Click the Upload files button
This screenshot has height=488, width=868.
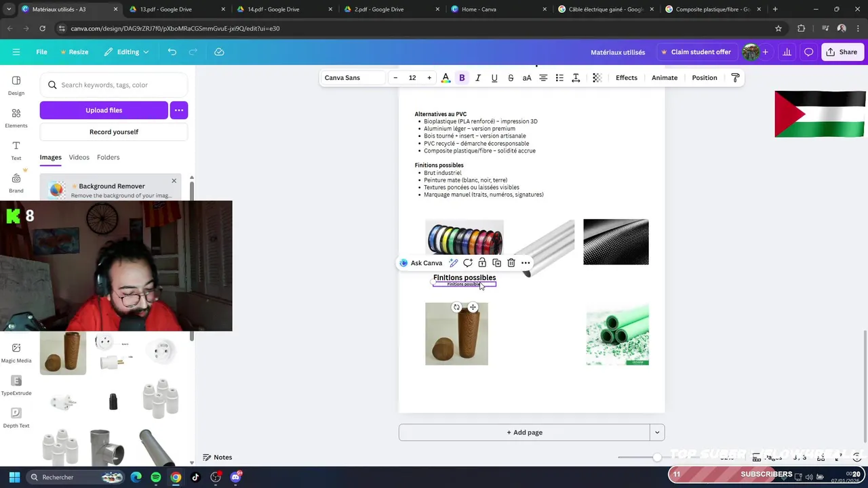(x=104, y=110)
